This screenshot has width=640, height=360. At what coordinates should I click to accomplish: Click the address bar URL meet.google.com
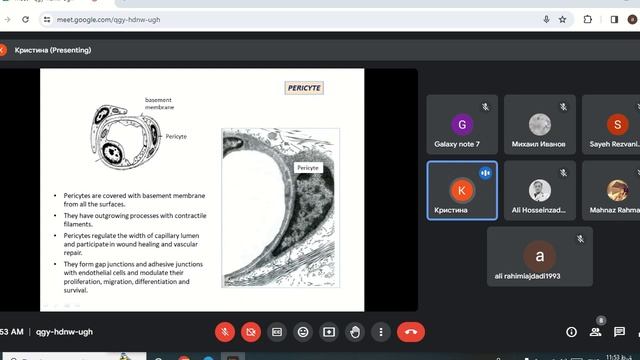coord(108,20)
